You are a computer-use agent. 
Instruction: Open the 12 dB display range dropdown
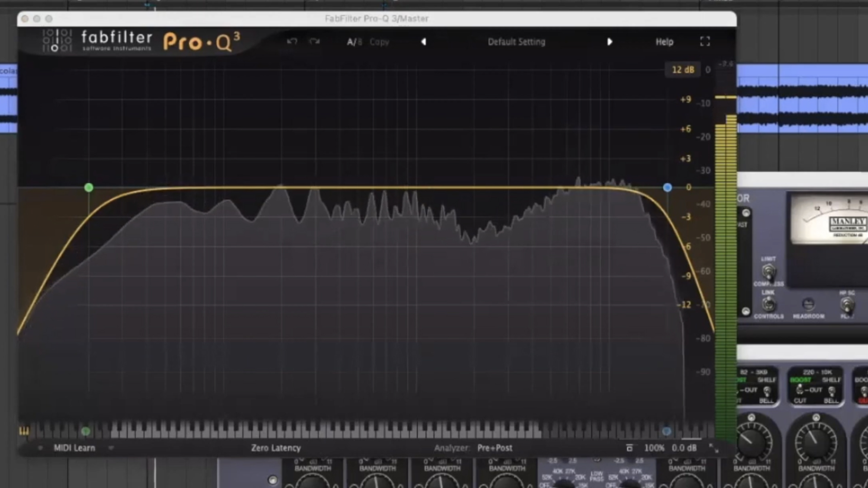tap(683, 70)
